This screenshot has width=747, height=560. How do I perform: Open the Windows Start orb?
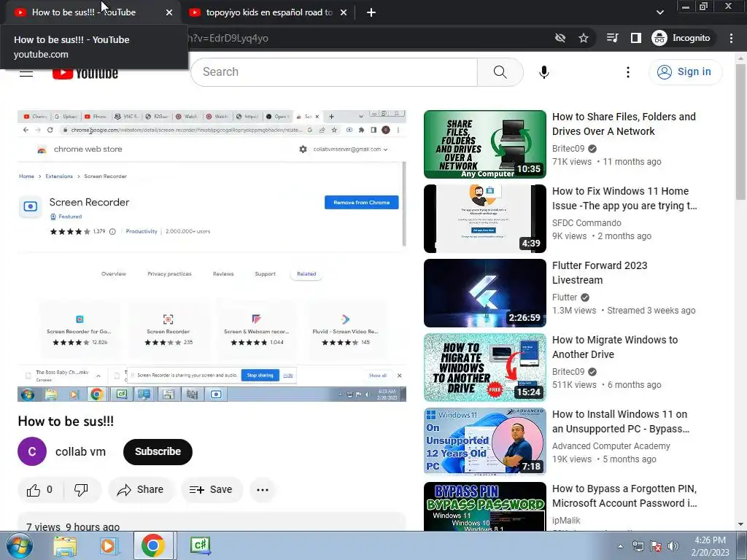(20, 545)
